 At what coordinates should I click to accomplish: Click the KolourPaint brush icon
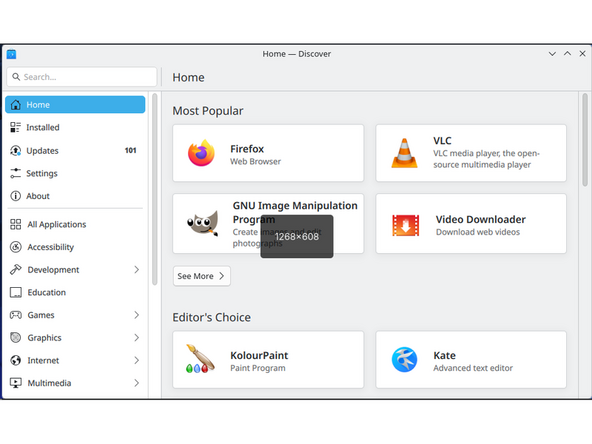coord(200,358)
